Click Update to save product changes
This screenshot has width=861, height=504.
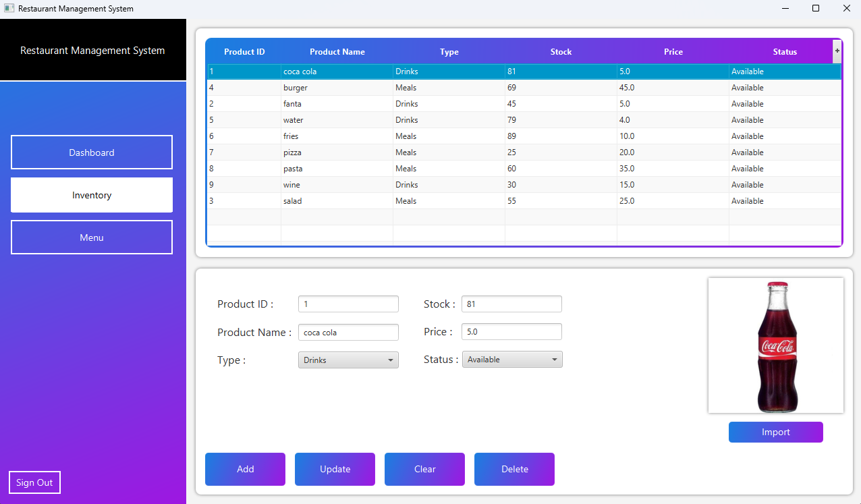pos(335,469)
